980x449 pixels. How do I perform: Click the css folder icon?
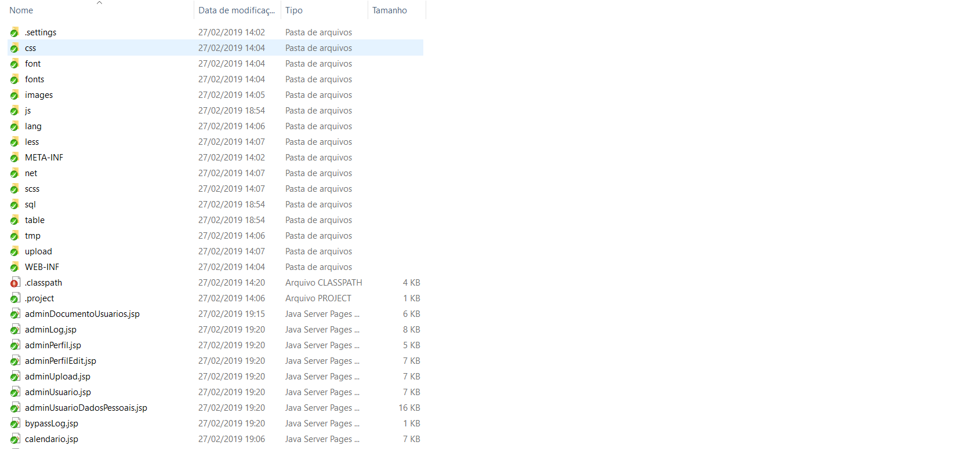tap(14, 48)
